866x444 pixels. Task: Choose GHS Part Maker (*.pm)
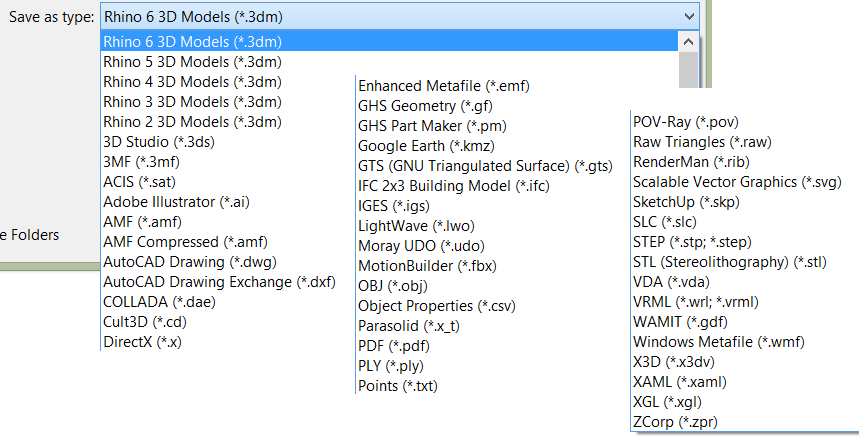[432, 126]
